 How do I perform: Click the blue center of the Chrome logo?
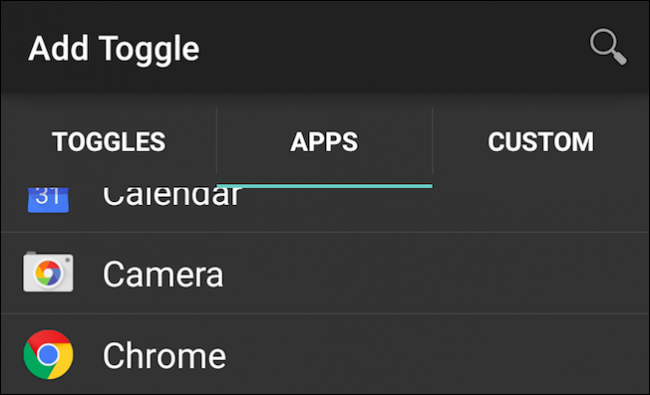tap(49, 354)
